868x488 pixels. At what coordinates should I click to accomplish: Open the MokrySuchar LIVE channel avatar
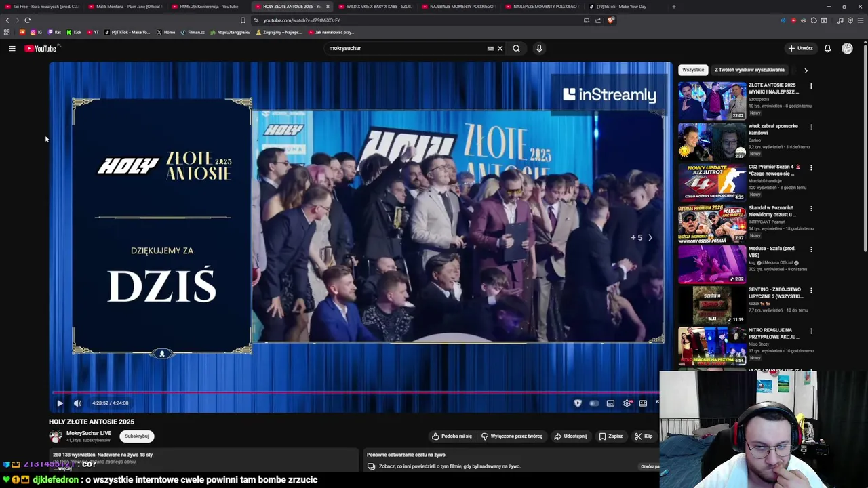click(x=56, y=436)
